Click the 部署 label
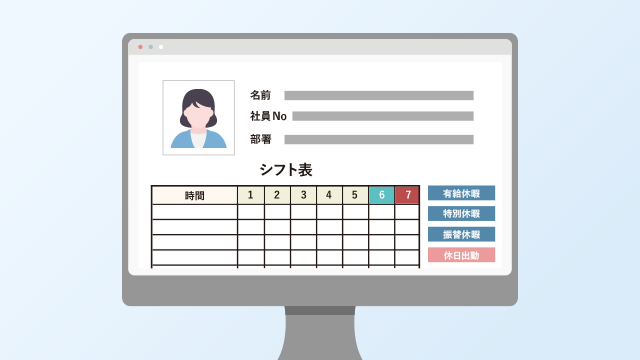 click(x=260, y=140)
